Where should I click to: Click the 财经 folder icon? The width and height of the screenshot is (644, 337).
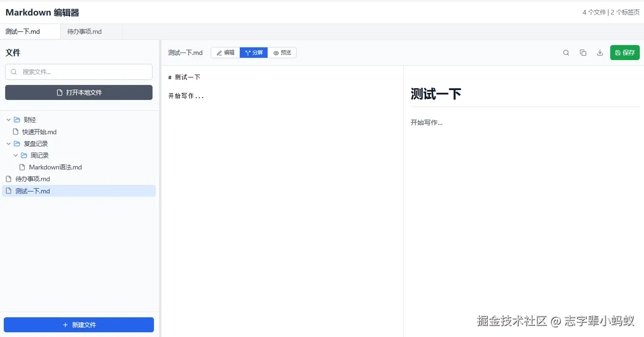[17, 120]
